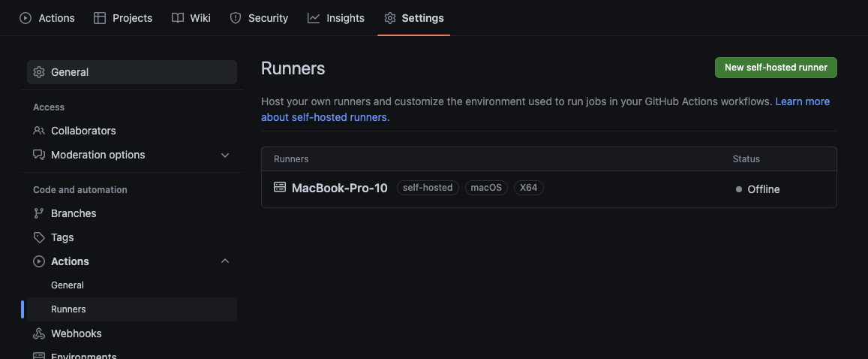Screen dimensions: 868x359
Task: Click the Security shield icon
Action: coord(236,18)
